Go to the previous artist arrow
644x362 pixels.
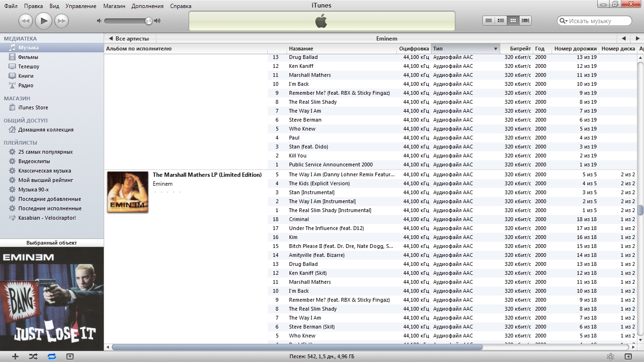pos(623,39)
